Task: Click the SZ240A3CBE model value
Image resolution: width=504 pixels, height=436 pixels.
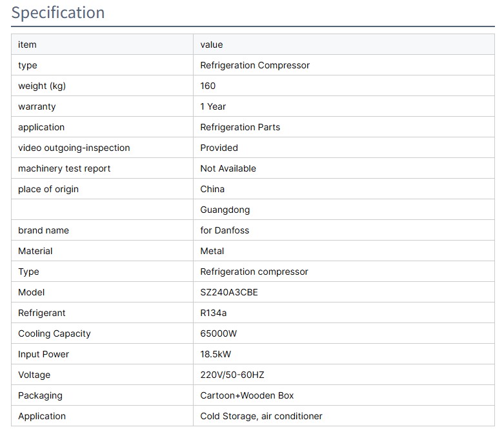Action: (229, 292)
